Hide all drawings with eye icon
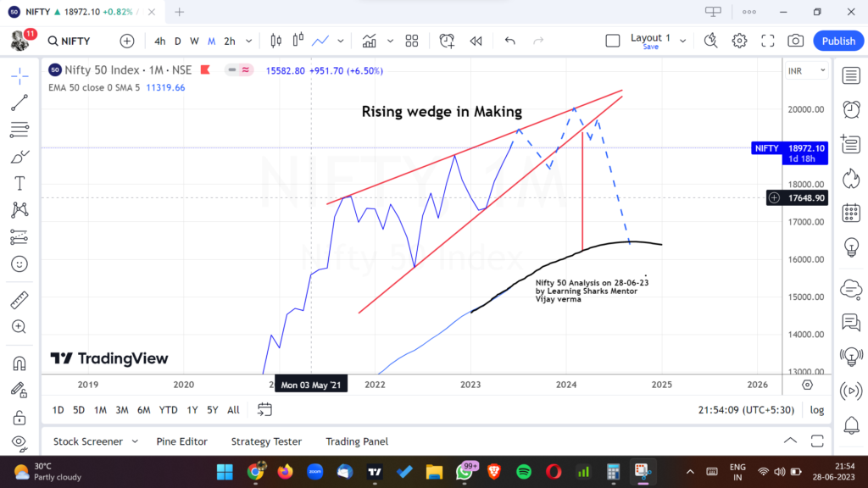The image size is (868, 488). 19,442
